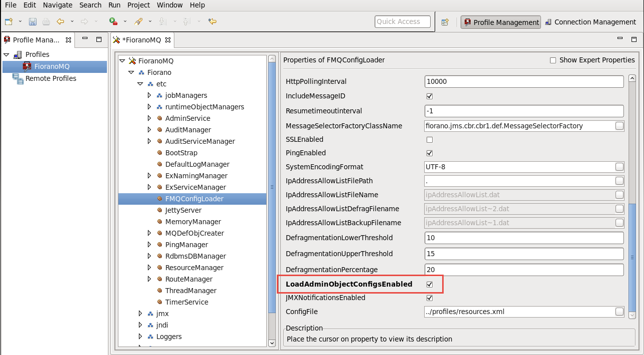Minimize the FioranoMQ editor area

621,39
